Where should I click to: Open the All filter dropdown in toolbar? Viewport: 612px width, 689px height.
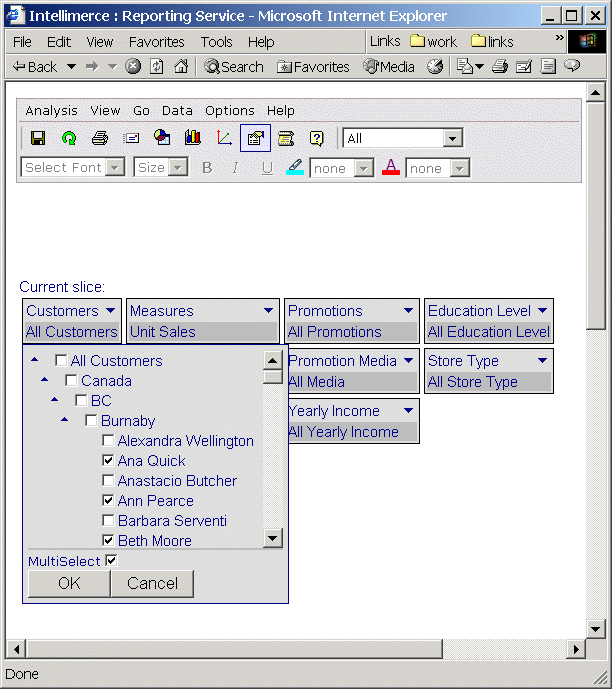[x=453, y=139]
